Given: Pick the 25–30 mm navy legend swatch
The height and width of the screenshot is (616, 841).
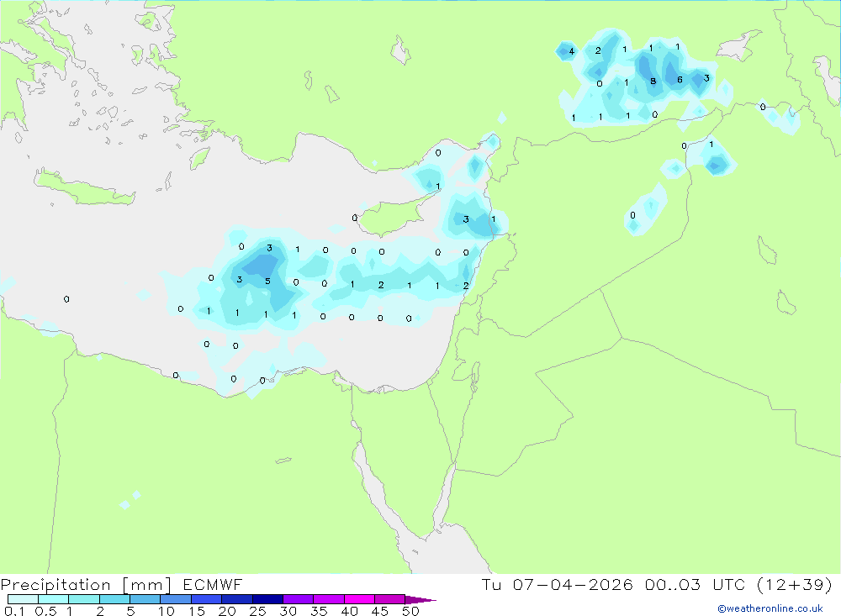Looking at the screenshot, I should [x=267, y=599].
